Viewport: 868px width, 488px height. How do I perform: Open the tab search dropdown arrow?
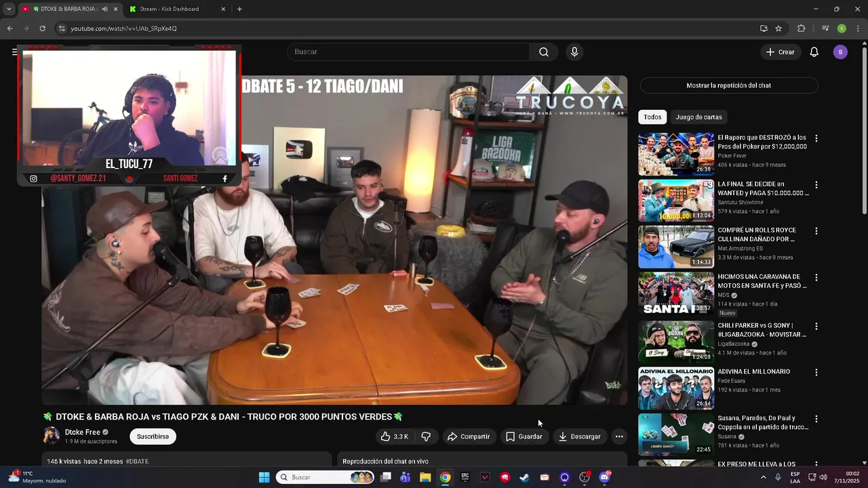coord(9,9)
